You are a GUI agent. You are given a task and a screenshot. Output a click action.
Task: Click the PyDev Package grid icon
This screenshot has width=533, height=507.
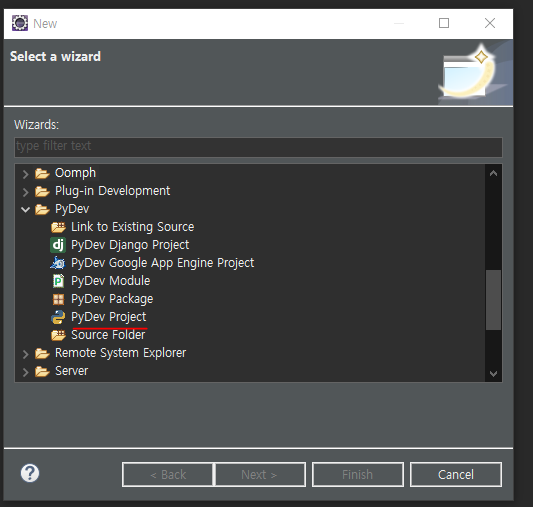[x=58, y=299]
